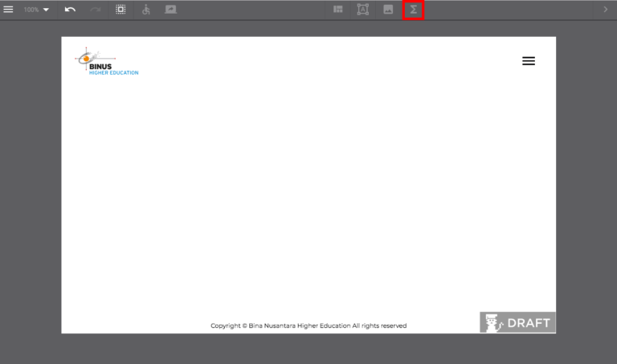Image resolution: width=617 pixels, height=364 pixels.
Task: Redo the previously undone action
Action: pyautogui.click(x=96, y=10)
